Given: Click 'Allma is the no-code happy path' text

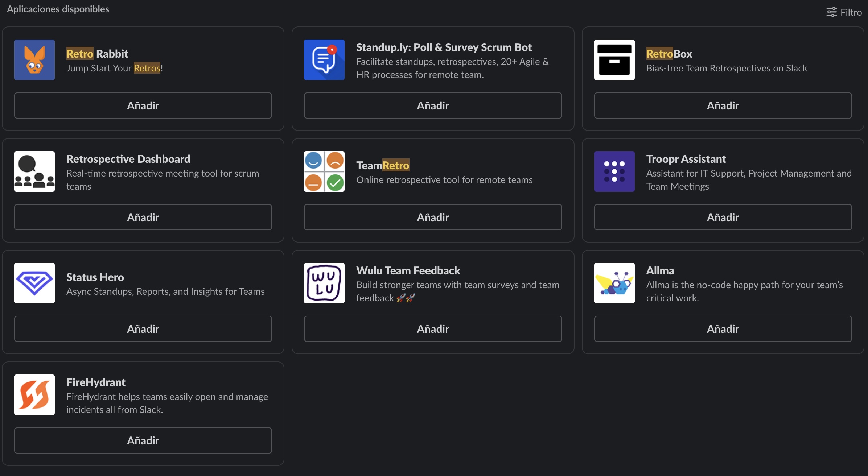Looking at the screenshot, I should pos(745,291).
